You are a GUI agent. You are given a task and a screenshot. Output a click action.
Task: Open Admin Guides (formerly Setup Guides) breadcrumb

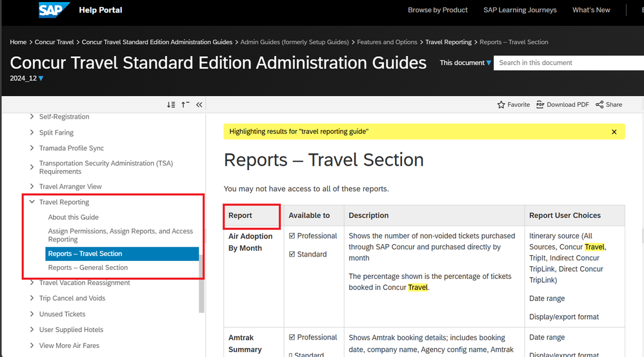[x=294, y=42]
